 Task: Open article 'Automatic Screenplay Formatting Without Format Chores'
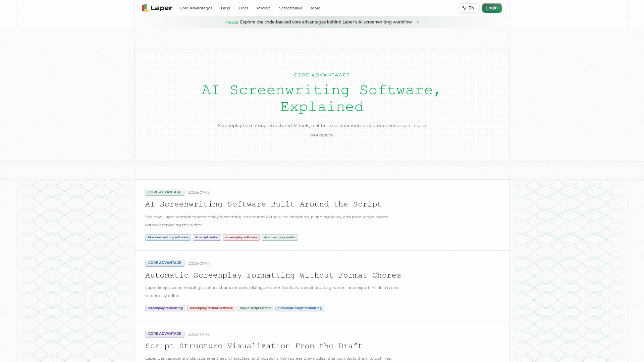(273, 275)
